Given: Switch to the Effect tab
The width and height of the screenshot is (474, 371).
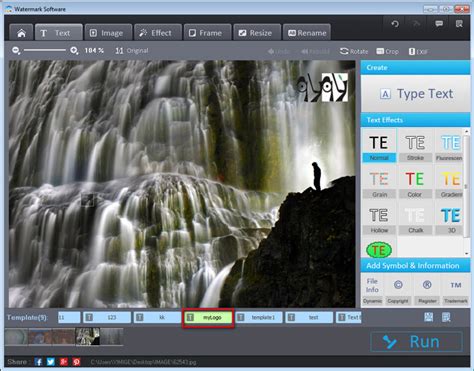Looking at the screenshot, I should 158,33.
